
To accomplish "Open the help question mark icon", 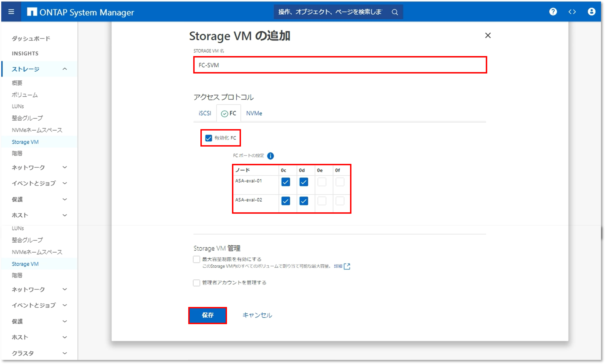I will tap(553, 11).
